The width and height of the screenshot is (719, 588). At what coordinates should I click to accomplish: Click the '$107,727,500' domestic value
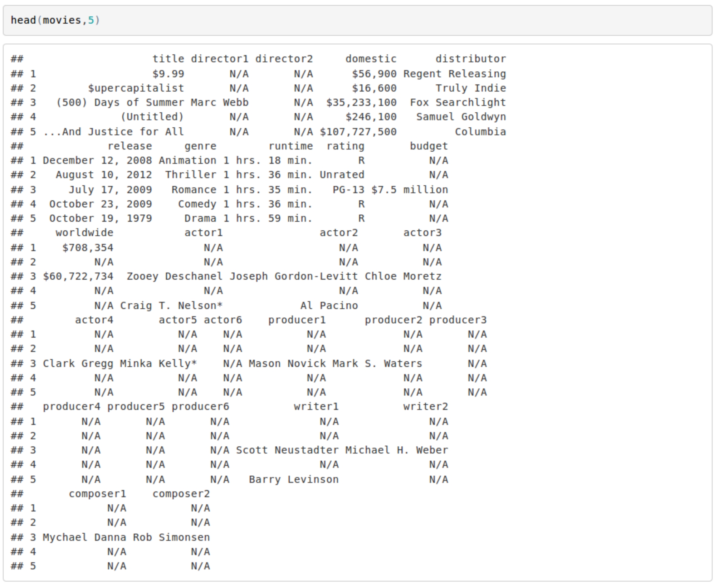click(358, 132)
